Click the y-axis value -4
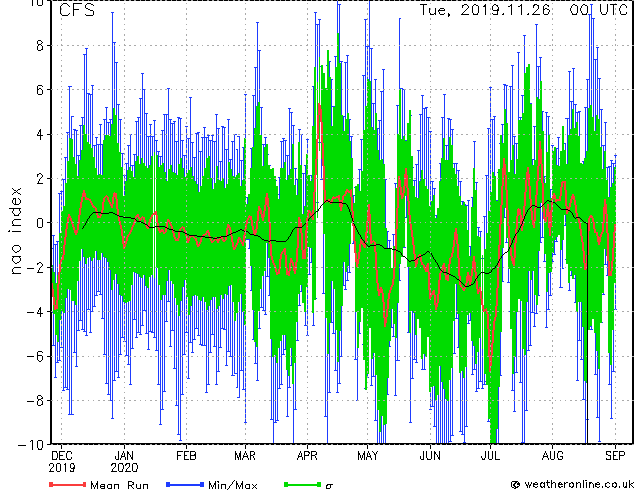The height and width of the screenshot is (490, 634). (x=35, y=312)
